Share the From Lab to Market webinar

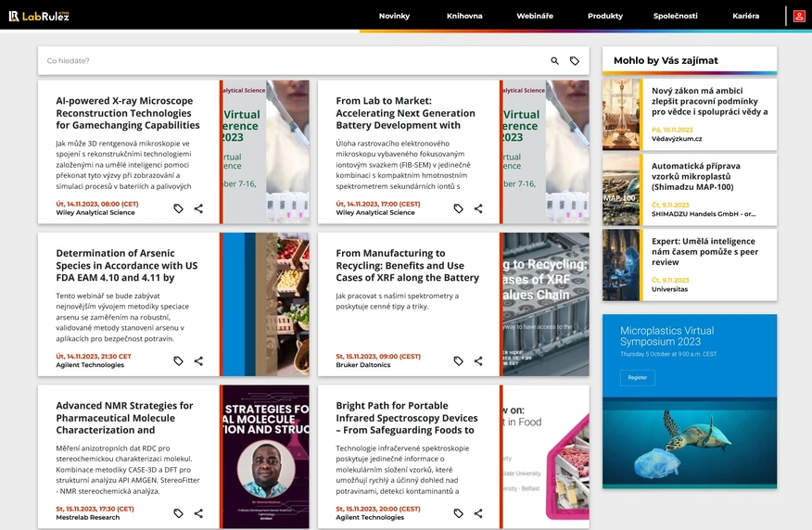coord(478,208)
